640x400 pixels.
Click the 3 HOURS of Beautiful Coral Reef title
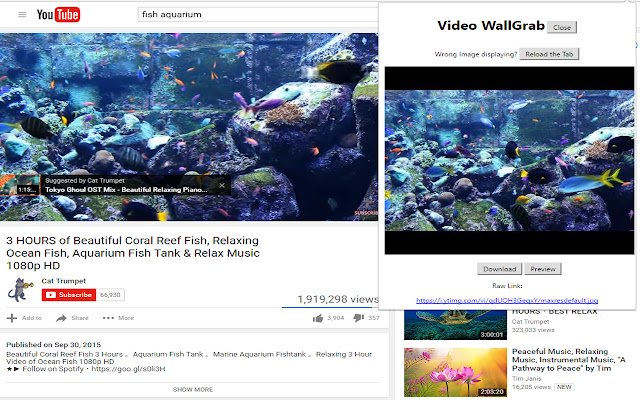tap(133, 253)
